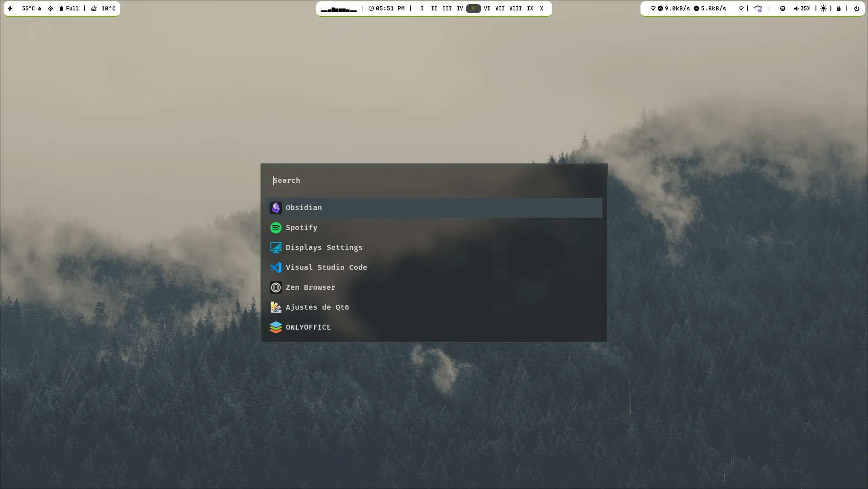
Task: Click the lock screen padlock icon
Action: (839, 9)
